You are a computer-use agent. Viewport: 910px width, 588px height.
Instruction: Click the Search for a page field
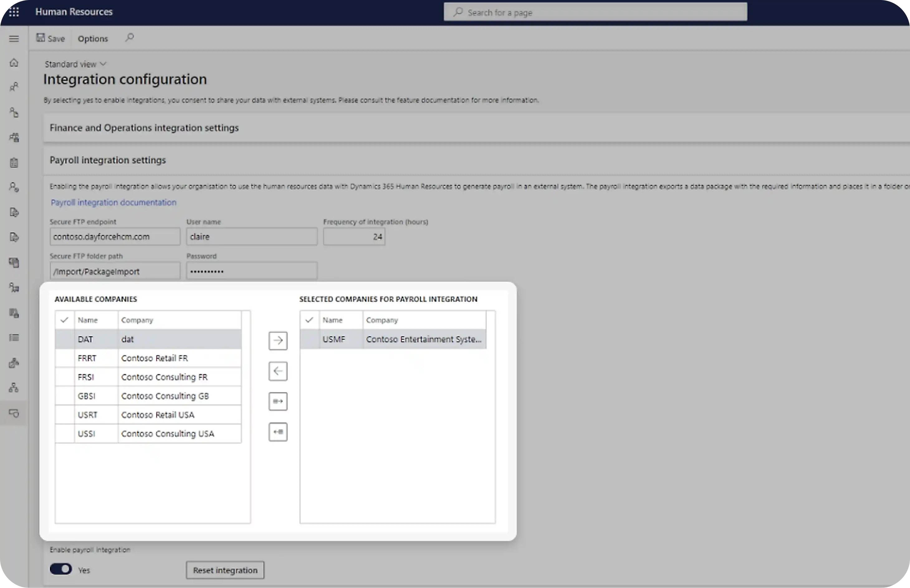click(595, 12)
